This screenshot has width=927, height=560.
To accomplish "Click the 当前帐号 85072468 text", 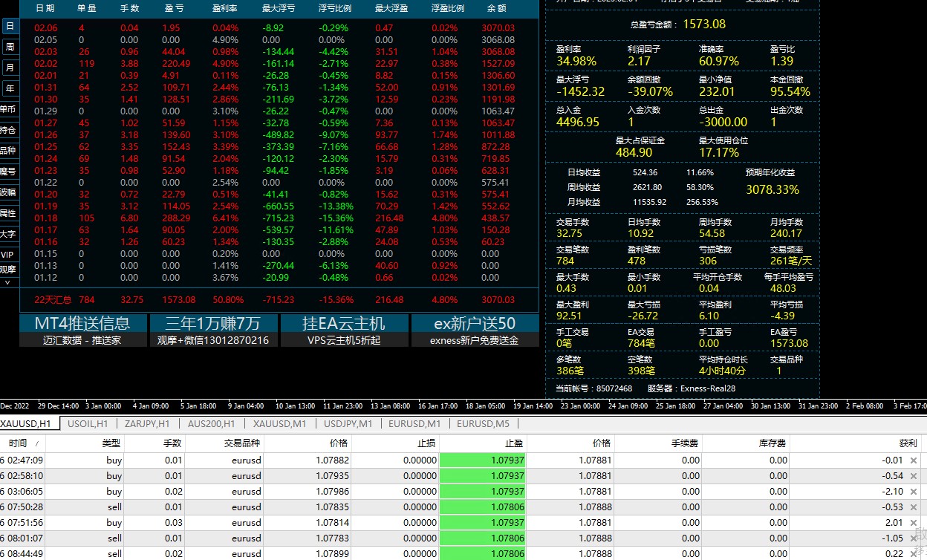I will click(594, 388).
